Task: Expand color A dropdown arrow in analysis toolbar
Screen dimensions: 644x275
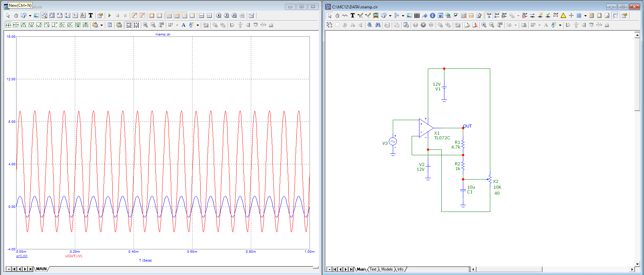Action: (198, 25)
